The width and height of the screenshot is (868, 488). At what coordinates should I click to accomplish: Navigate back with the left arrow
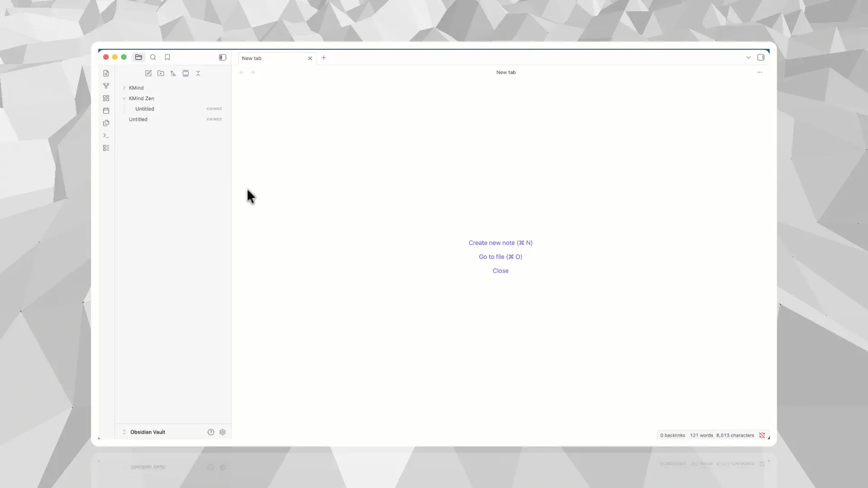click(x=242, y=72)
